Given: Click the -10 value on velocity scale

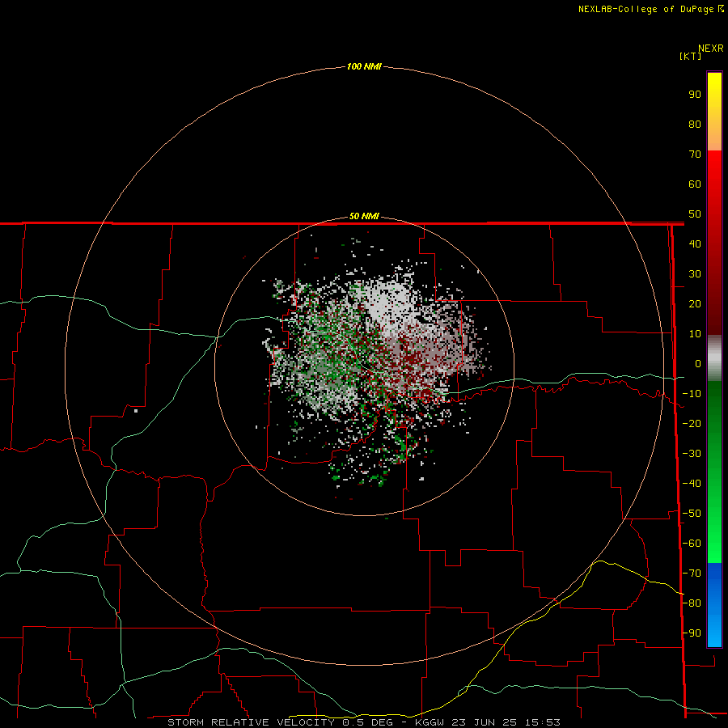Looking at the screenshot, I should tap(692, 394).
